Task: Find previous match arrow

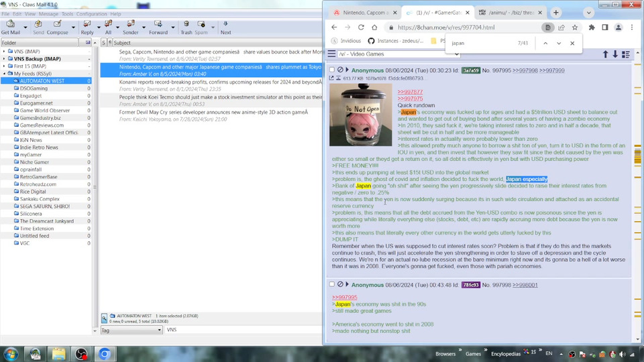Action: 545,43
